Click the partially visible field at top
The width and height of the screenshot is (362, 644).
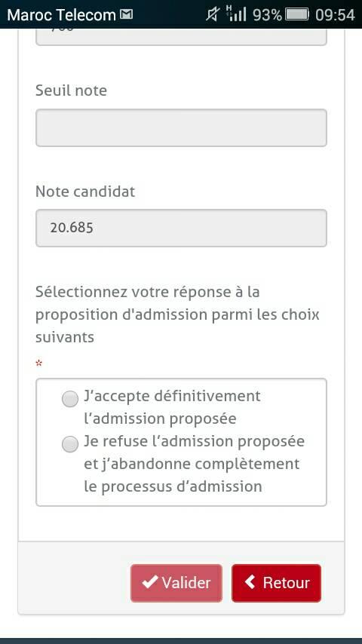(x=181, y=37)
